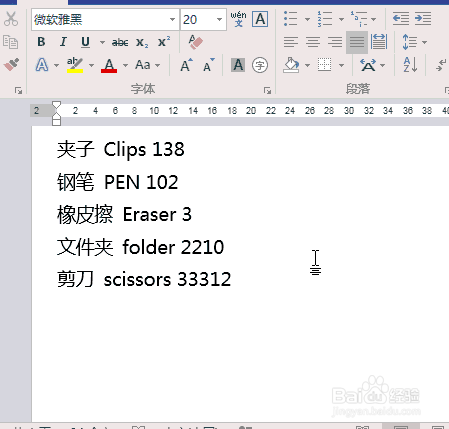
Task: Open numbering library dropdown arrow
Action: (341, 19)
